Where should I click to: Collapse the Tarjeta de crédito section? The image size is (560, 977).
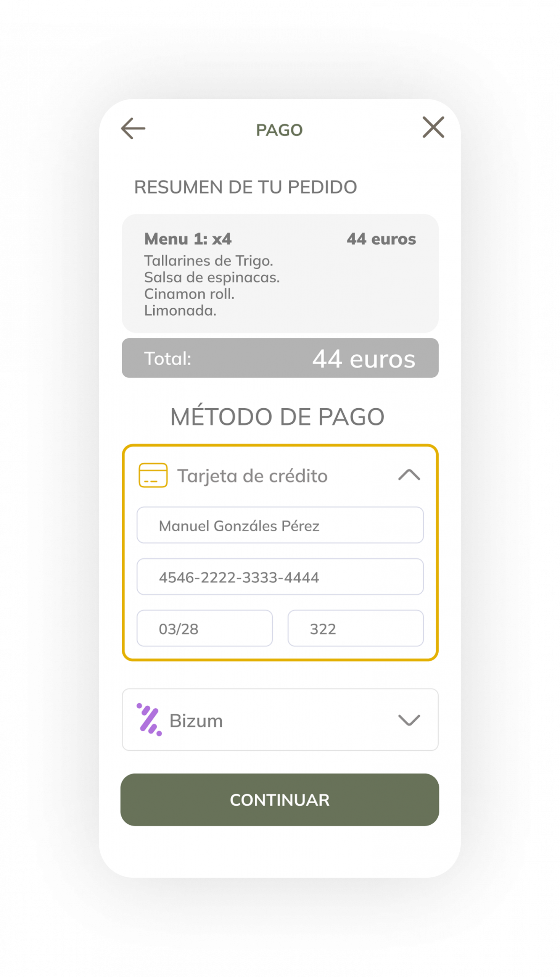[409, 475]
